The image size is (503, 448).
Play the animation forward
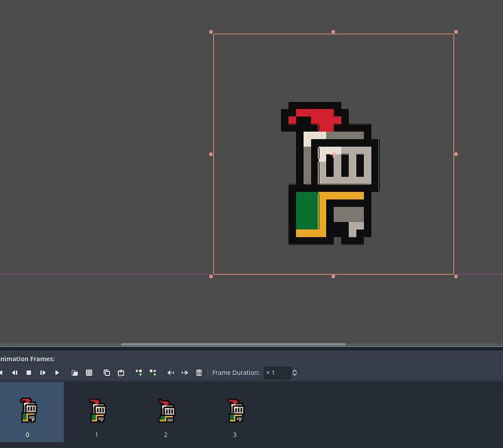[57, 373]
